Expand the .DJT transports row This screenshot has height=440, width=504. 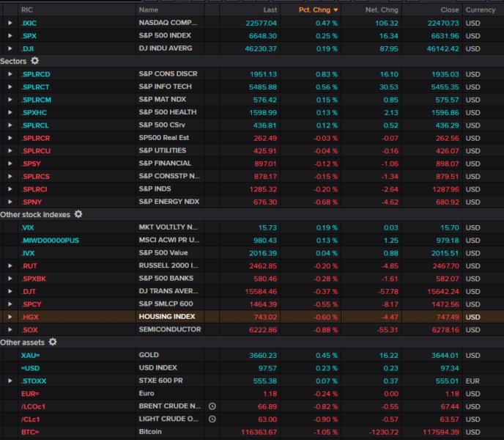10,291
